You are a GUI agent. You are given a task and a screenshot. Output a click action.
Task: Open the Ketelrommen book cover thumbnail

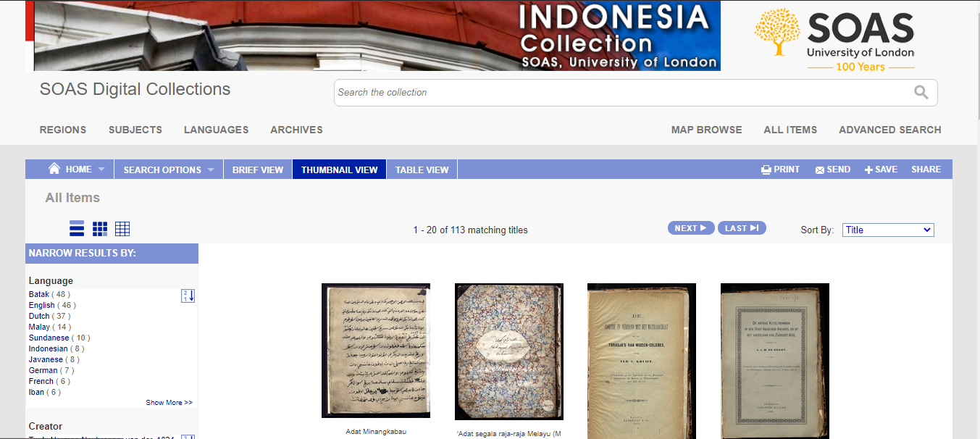tap(775, 361)
